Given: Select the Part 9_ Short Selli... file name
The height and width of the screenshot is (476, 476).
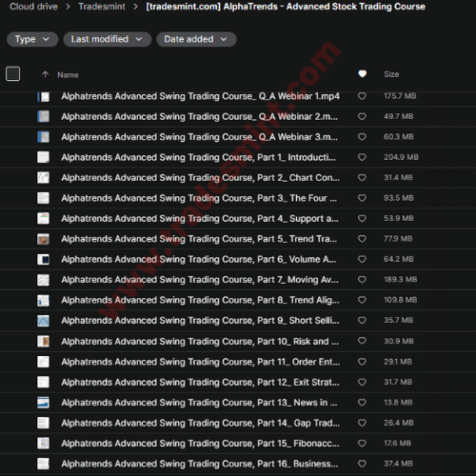Looking at the screenshot, I should tap(200, 321).
